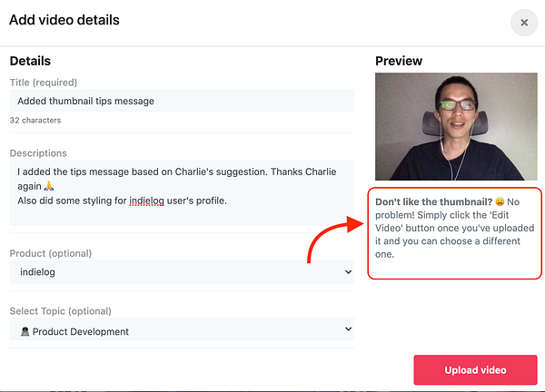The width and height of the screenshot is (545, 392).
Task: Click into the Title input field
Action: pyautogui.click(x=183, y=101)
